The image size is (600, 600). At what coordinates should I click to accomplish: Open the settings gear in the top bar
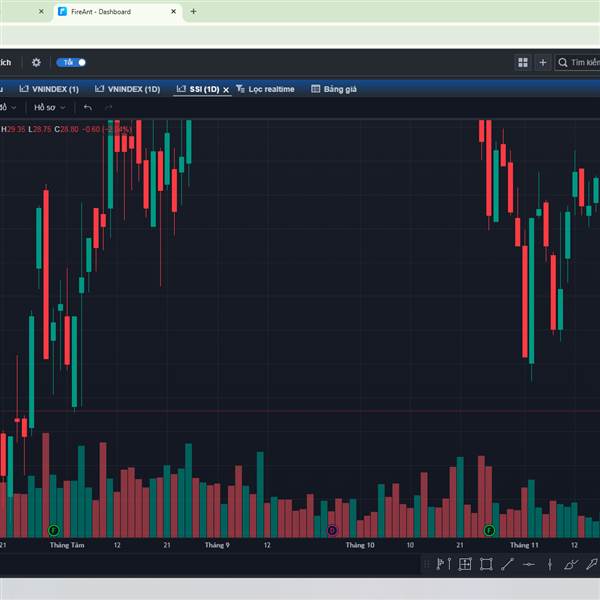coord(36,62)
